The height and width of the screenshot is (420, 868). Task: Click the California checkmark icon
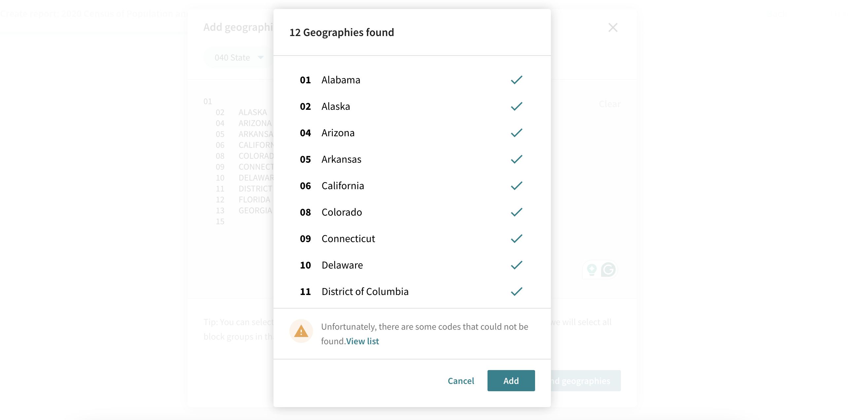516,186
